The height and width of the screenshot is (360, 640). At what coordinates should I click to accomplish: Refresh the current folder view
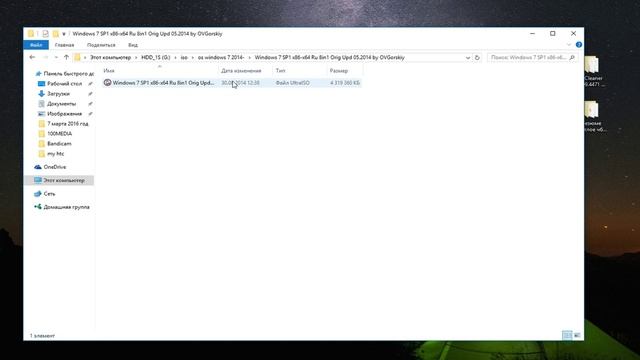click(477, 58)
